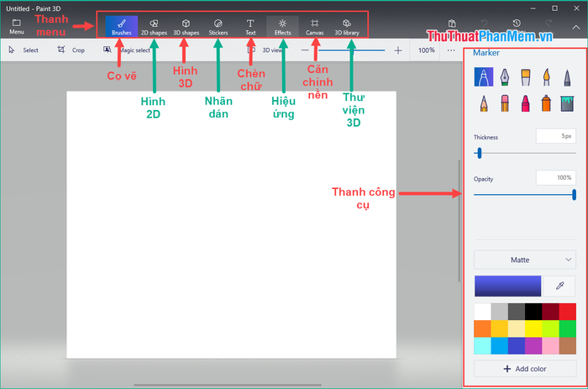The height and width of the screenshot is (389, 588).
Task: Pick the purple color swatch
Action: pyautogui.click(x=533, y=346)
